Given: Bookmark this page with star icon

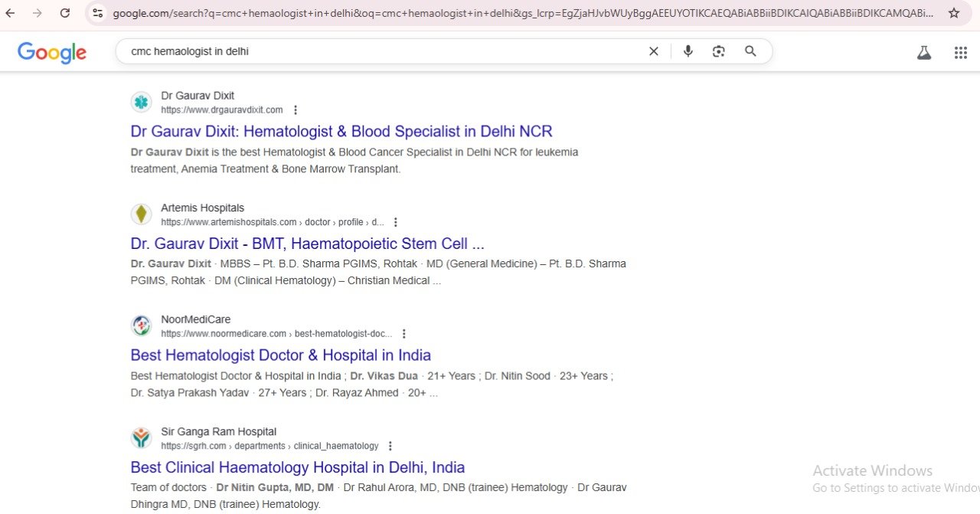Looking at the screenshot, I should [x=953, y=13].
